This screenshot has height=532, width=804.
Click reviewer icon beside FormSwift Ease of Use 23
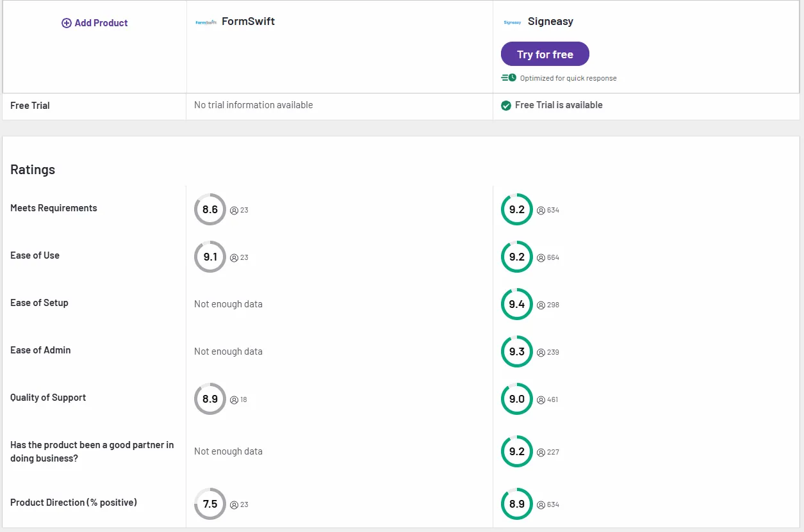pos(234,257)
